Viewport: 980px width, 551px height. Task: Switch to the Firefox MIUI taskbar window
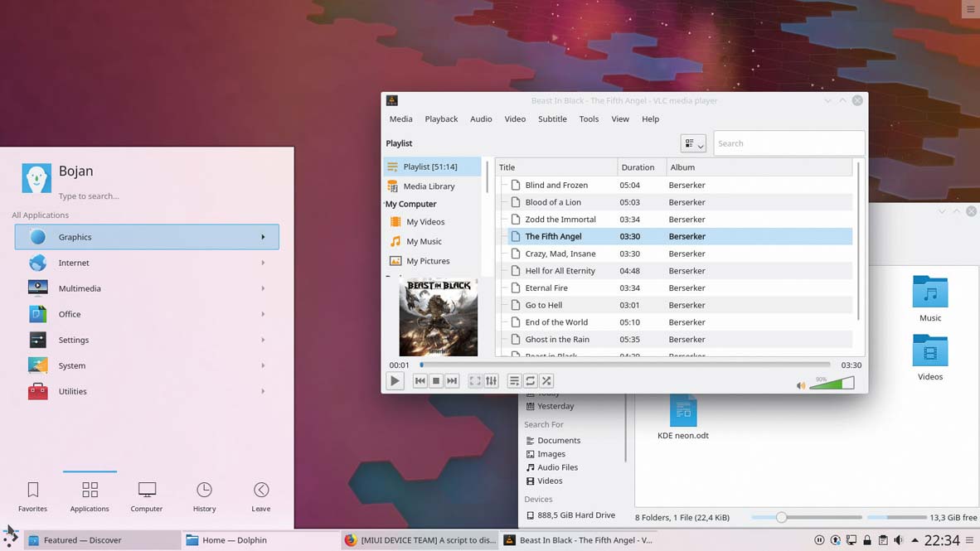(420, 540)
